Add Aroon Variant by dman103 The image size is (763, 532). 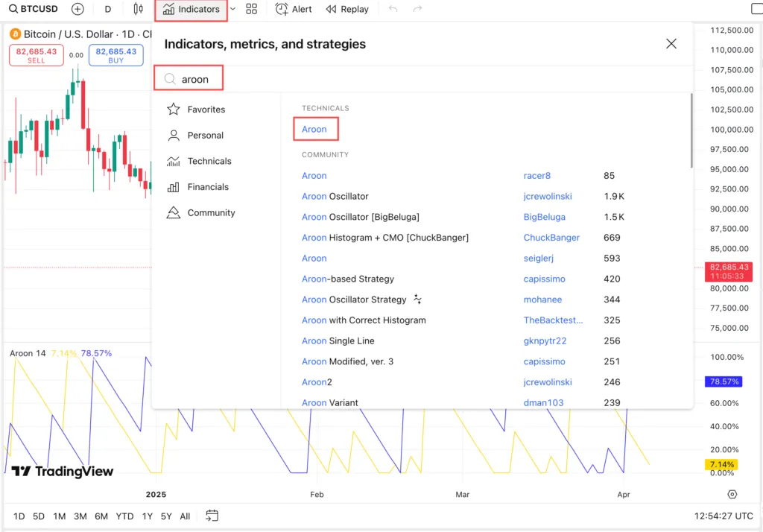(329, 402)
